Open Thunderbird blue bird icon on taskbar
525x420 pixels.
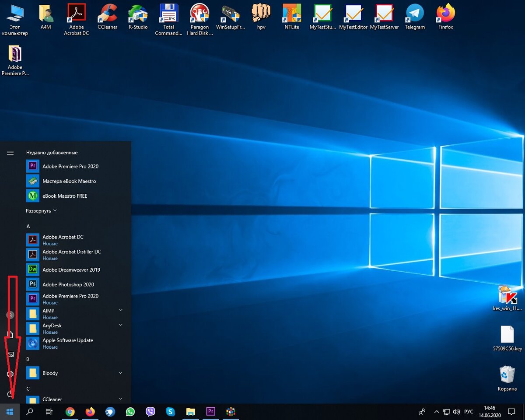point(110,412)
